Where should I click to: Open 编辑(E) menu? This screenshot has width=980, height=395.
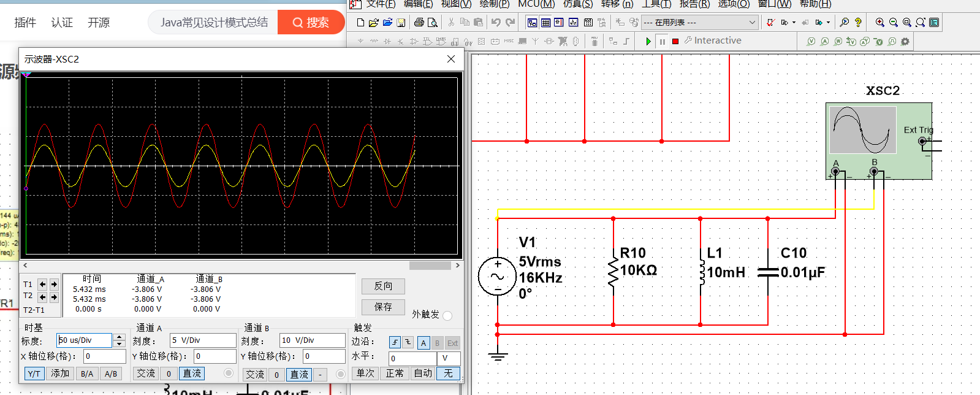[418, 4]
